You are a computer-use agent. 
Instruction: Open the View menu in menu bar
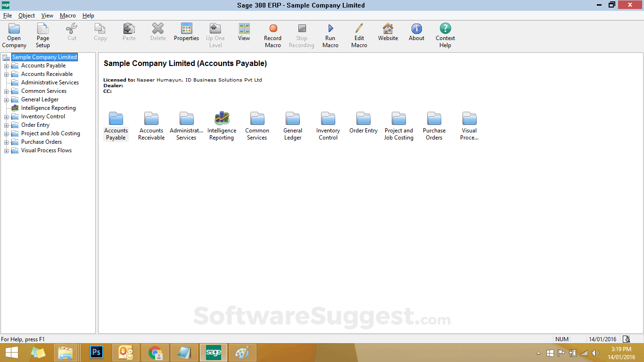(x=47, y=16)
